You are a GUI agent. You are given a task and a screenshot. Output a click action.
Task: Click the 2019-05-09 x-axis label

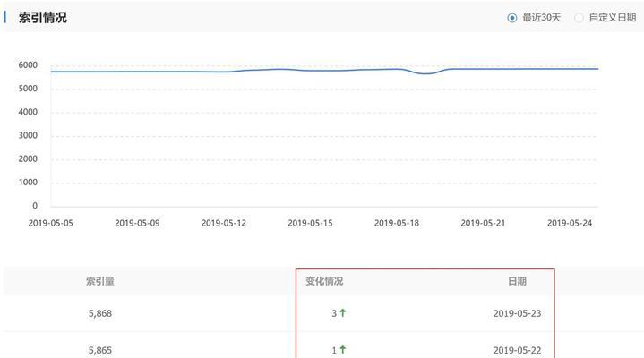137,223
